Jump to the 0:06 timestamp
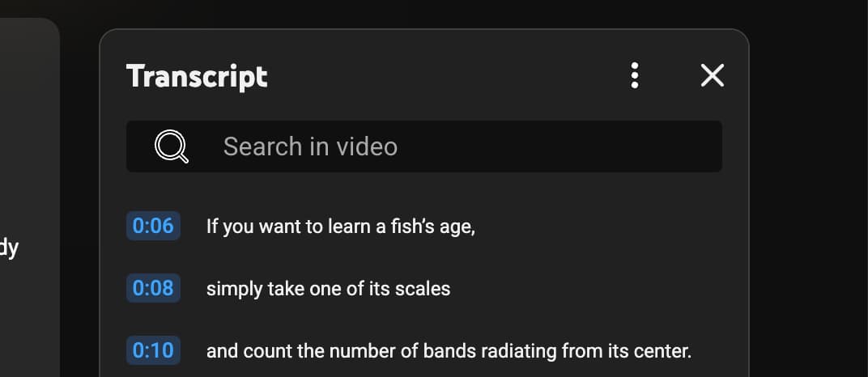 click(x=153, y=226)
